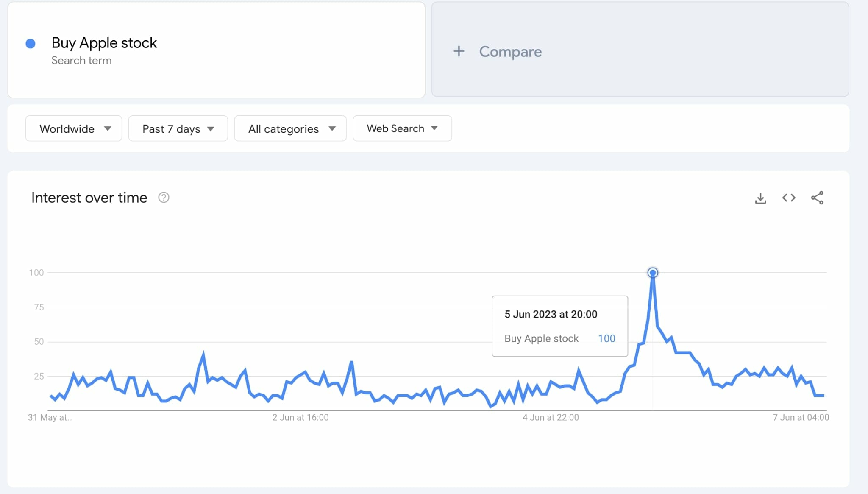Viewport: 868px width, 494px height.
Task: Click the Search term subtitle text
Action: [x=81, y=61]
